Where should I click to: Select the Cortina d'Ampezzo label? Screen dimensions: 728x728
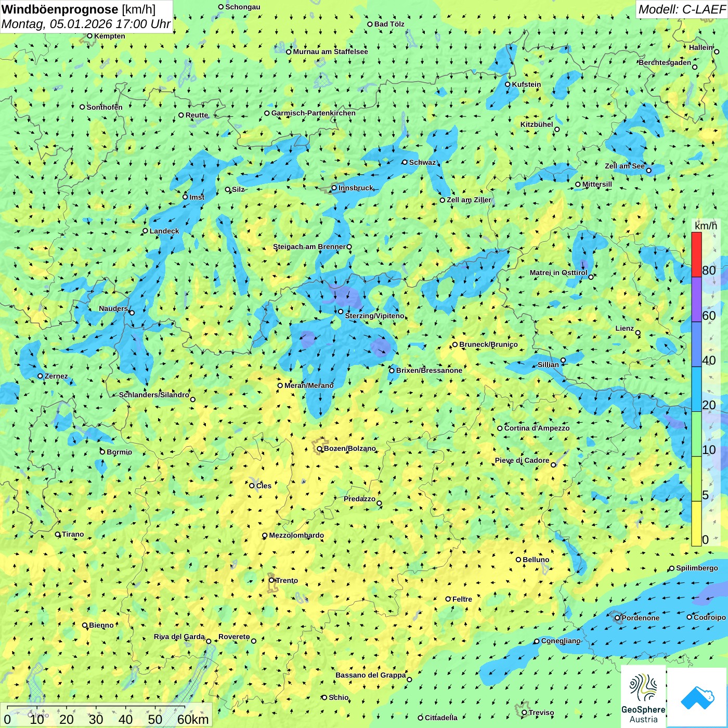537,428
